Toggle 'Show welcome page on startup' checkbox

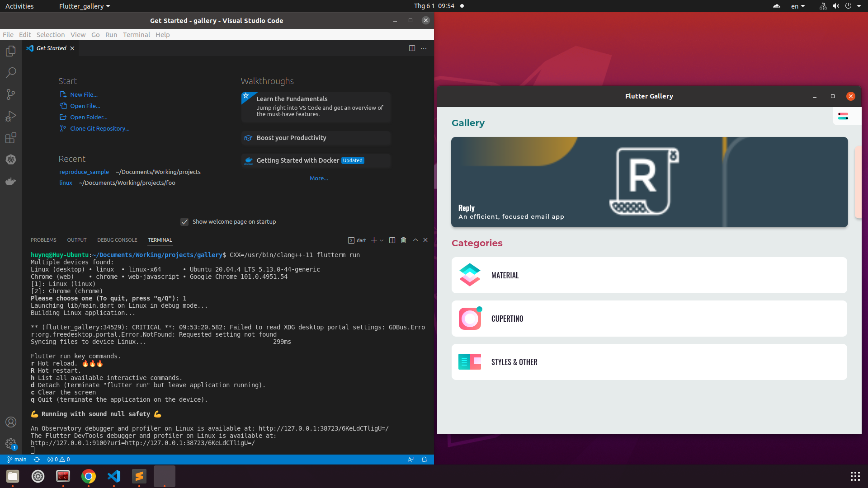(x=184, y=221)
